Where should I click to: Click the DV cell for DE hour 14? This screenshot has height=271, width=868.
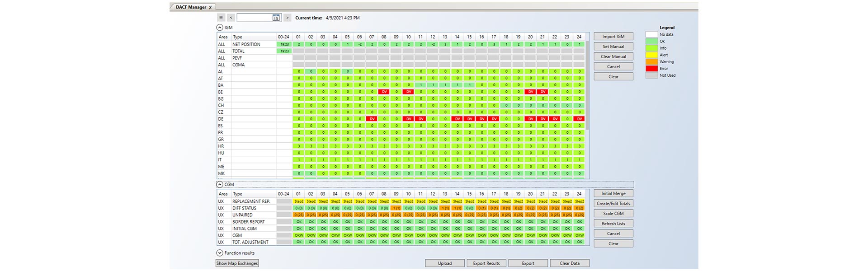[x=458, y=119]
